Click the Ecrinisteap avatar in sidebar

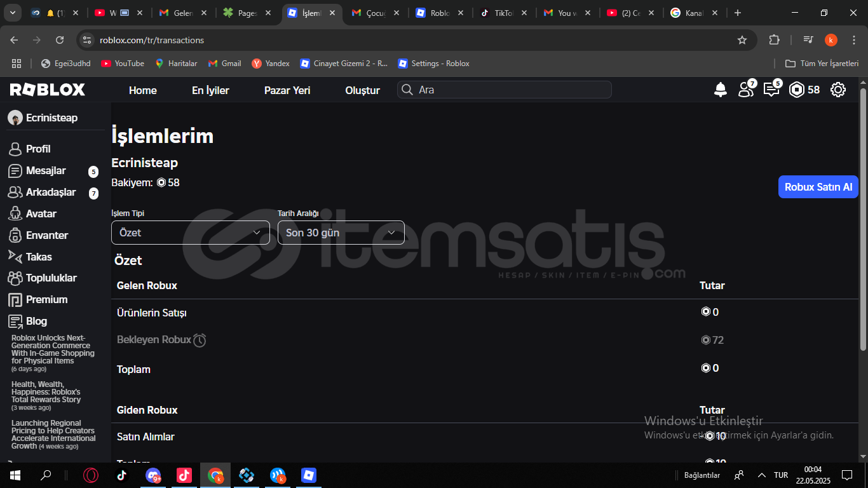click(x=15, y=118)
